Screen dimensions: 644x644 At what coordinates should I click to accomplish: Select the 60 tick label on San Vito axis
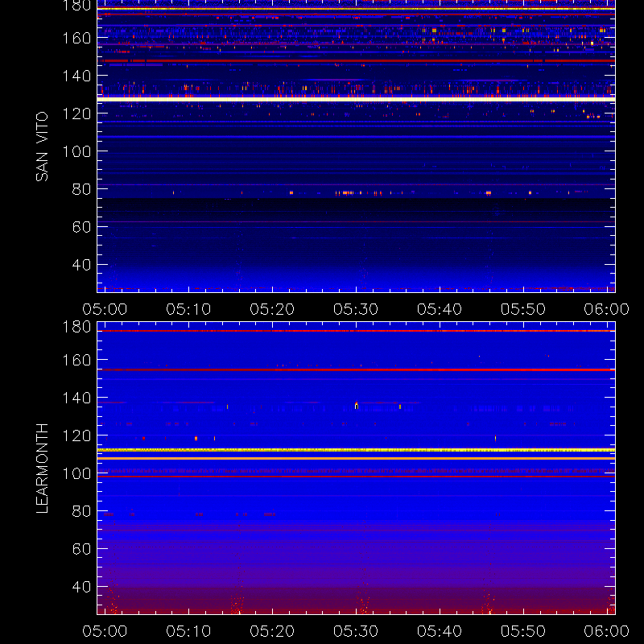coord(82,227)
